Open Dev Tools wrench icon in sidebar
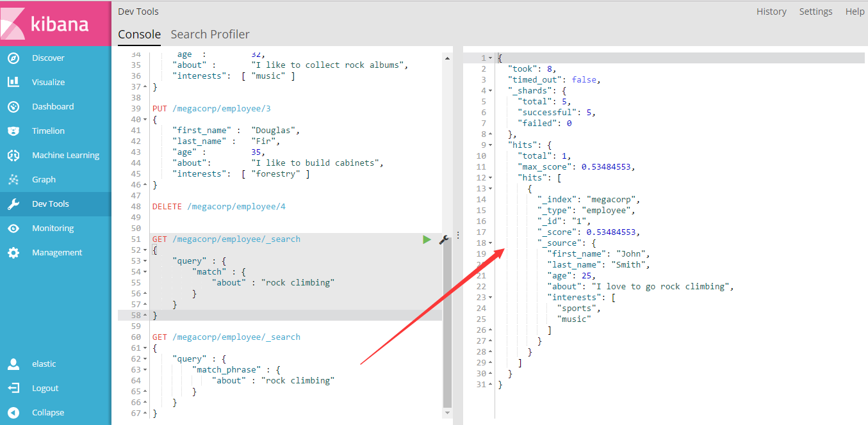This screenshot has width=868, height=425. click(x=13, y=204)
